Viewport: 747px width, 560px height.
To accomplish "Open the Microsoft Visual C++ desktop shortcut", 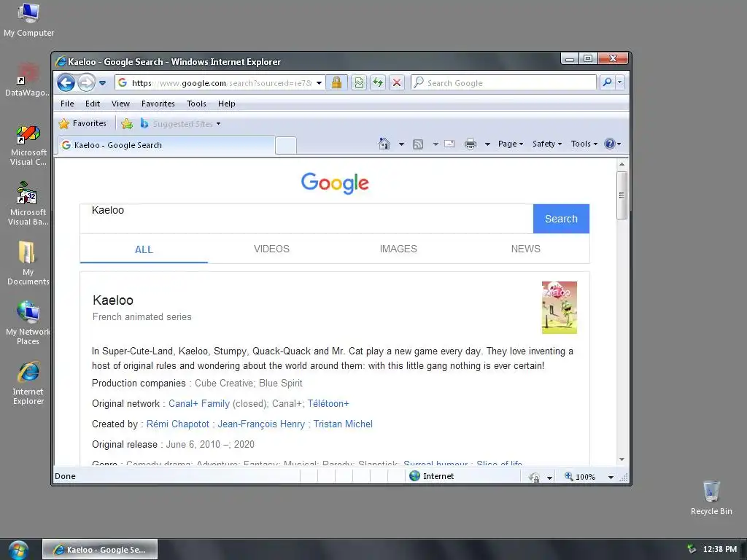I will click(28, 146).
